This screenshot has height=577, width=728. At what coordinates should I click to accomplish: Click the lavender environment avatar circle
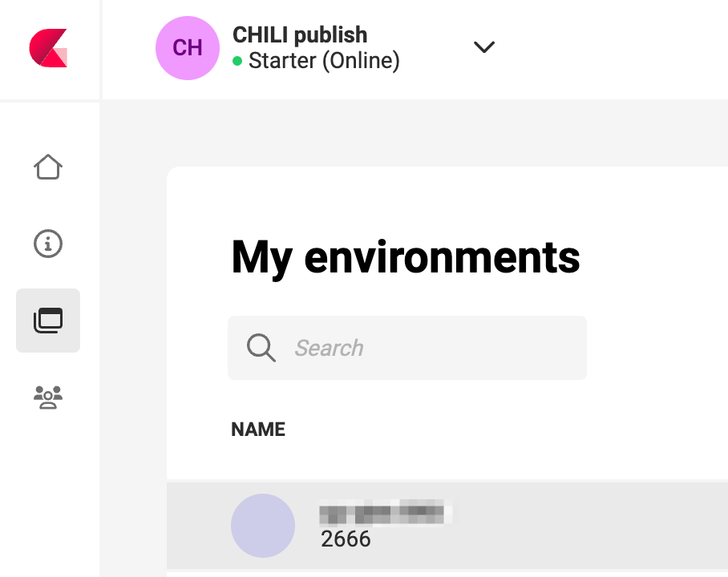pyautogui.click(x=263, y=526)
